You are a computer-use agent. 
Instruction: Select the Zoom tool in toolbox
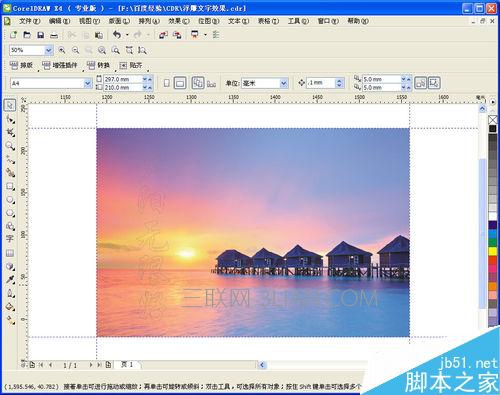click(10, 146)
